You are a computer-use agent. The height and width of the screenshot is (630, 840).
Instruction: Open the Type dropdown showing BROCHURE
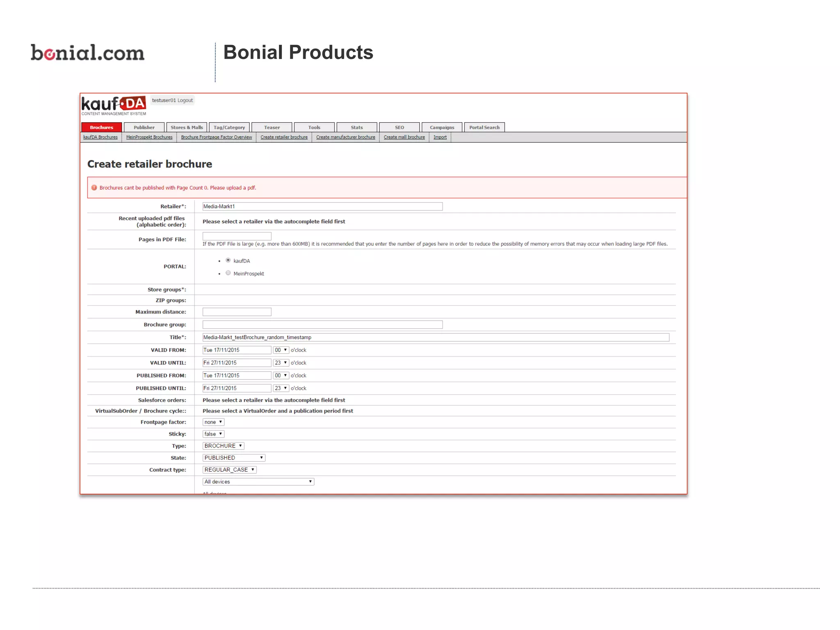point(224,446)
